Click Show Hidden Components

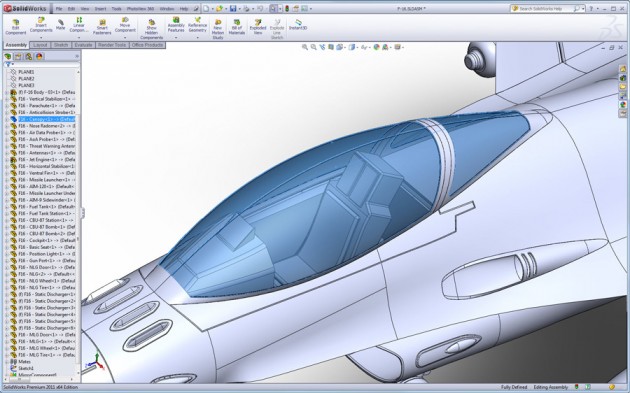(x=151, y=29)
